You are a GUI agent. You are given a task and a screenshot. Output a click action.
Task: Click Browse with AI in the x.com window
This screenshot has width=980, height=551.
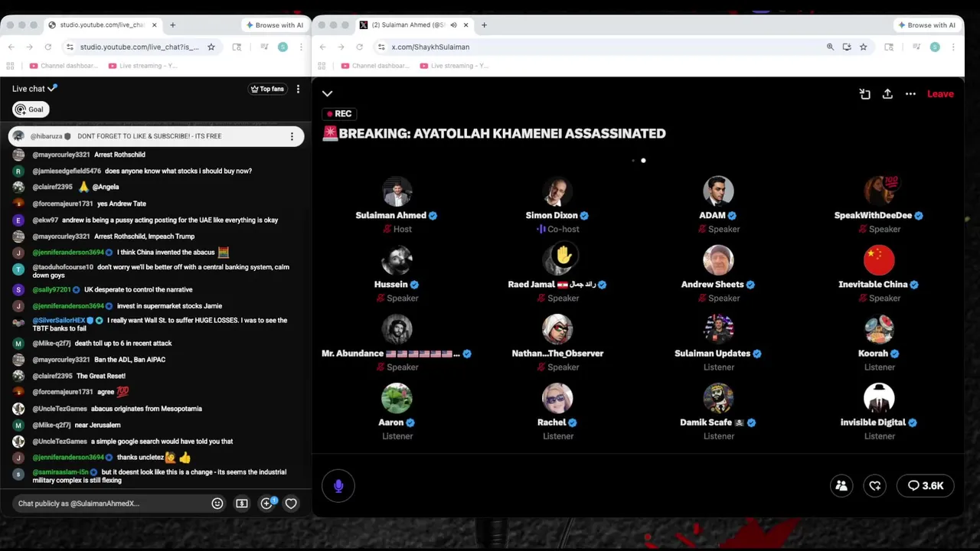click(x=927, y=25)
